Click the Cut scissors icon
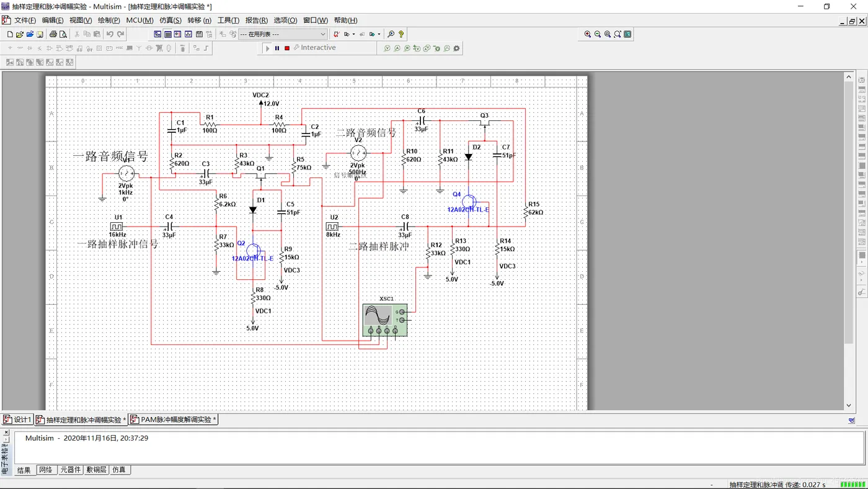 click(77, 34)
